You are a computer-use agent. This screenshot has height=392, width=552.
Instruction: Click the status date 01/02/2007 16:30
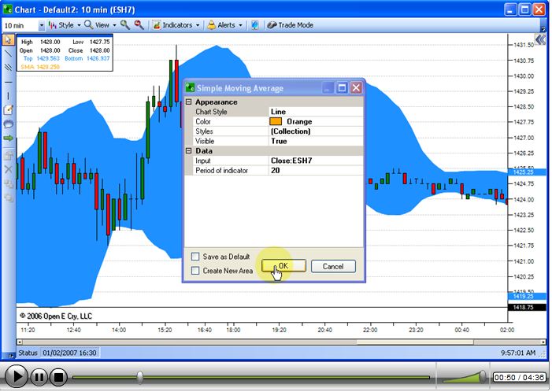(69, 353)
